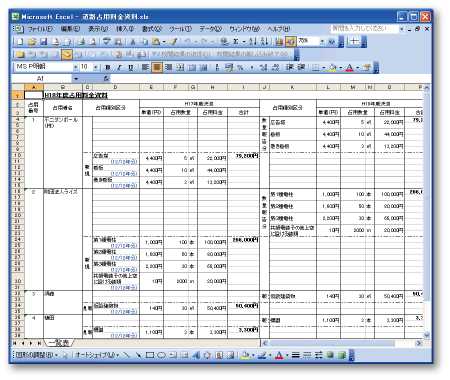Image resolution: width=450 pixels, height=380 pixels.
Task: Click the AutoSum sigma icon
Action: pos(236,42)
